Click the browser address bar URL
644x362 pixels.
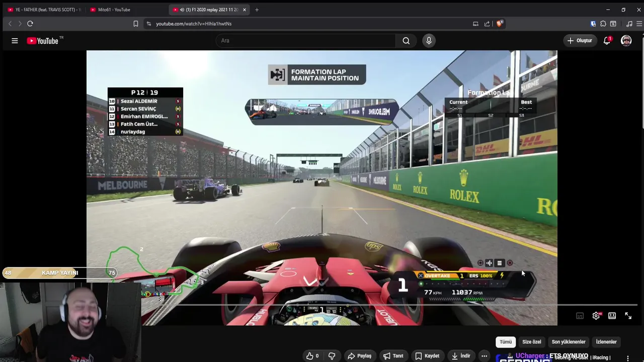click(x=194, y=24)
